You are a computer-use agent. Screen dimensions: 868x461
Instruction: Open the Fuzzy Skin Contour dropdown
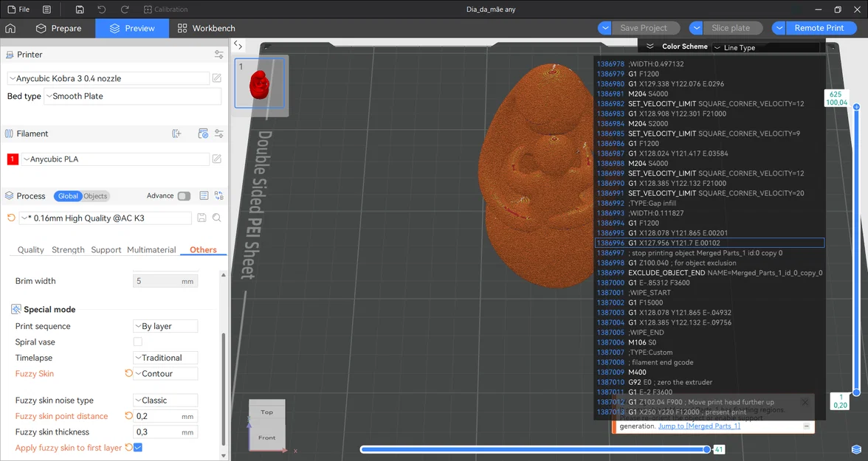[165, 373]
